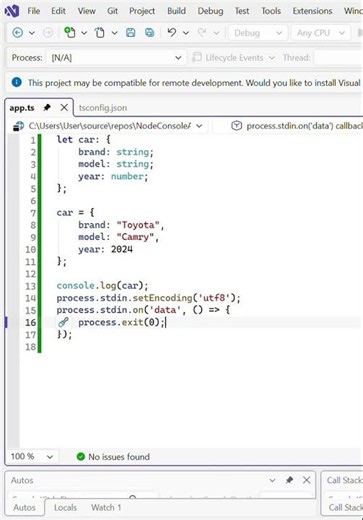Select the Autos bottom tab
The image size is (363, 520).
pyautogui.click(x=24, y=507)
